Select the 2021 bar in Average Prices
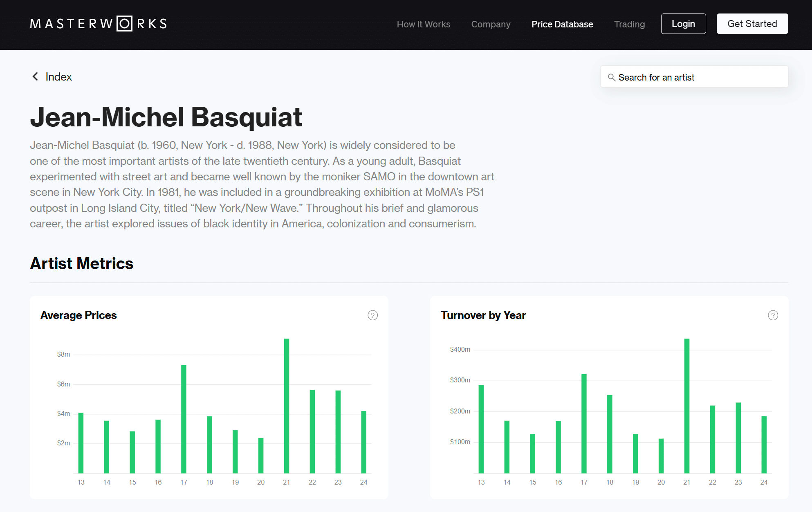 (x=287, y=406)
